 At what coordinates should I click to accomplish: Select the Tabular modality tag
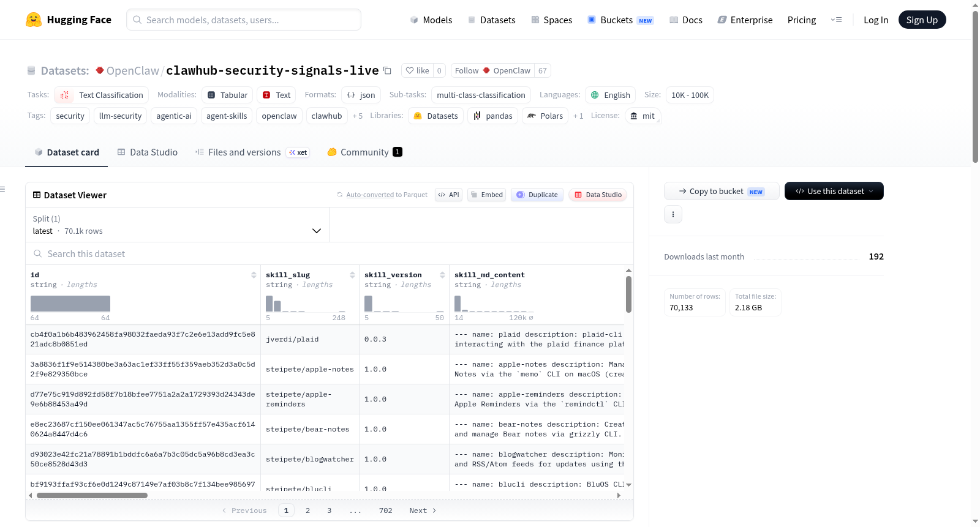[x=228, y=95]
